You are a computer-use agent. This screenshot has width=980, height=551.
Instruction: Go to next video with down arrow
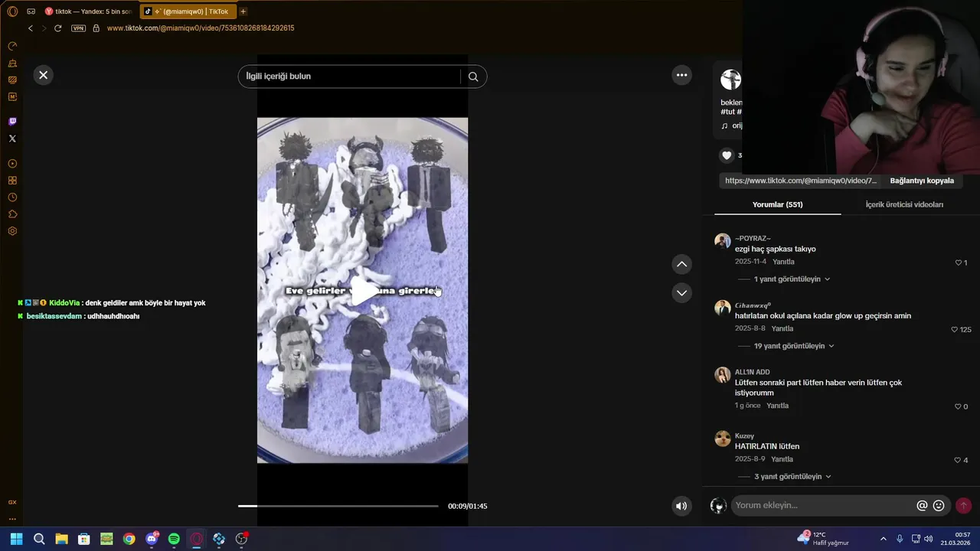[x=681, y=293]
